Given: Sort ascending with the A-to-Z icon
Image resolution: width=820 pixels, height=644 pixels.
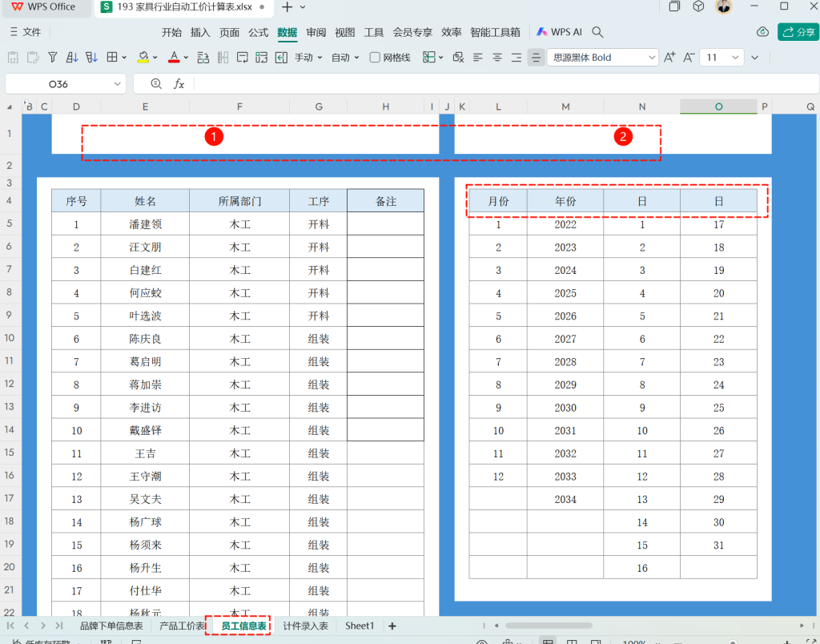Looking at the screenshot, I should point(72,58).
